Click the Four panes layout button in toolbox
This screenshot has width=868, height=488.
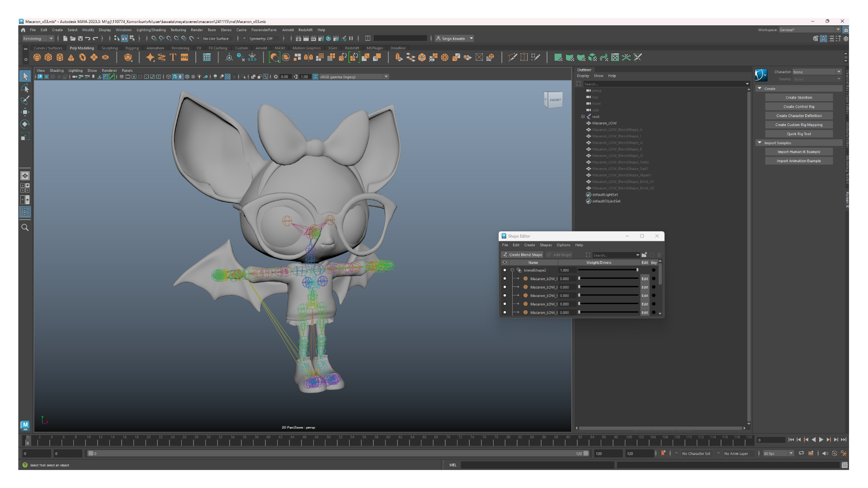pos(25,188)
